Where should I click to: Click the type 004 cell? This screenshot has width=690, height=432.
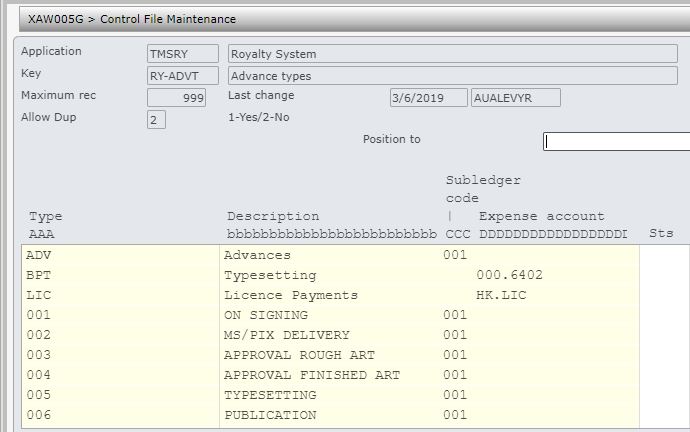39,375
